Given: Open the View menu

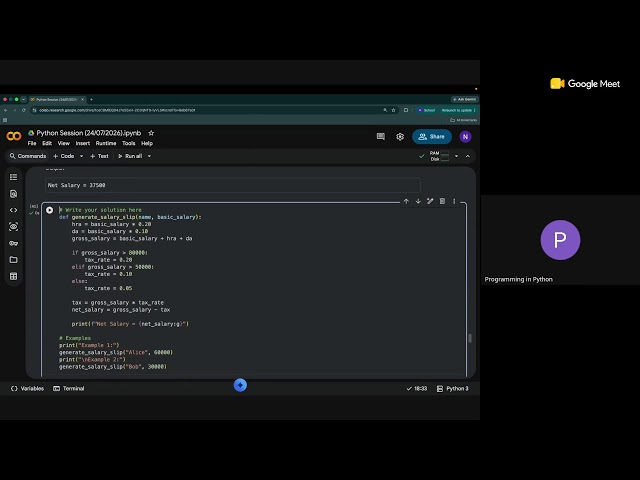Looking at the screenshot, I should click(x=64, y=143).
